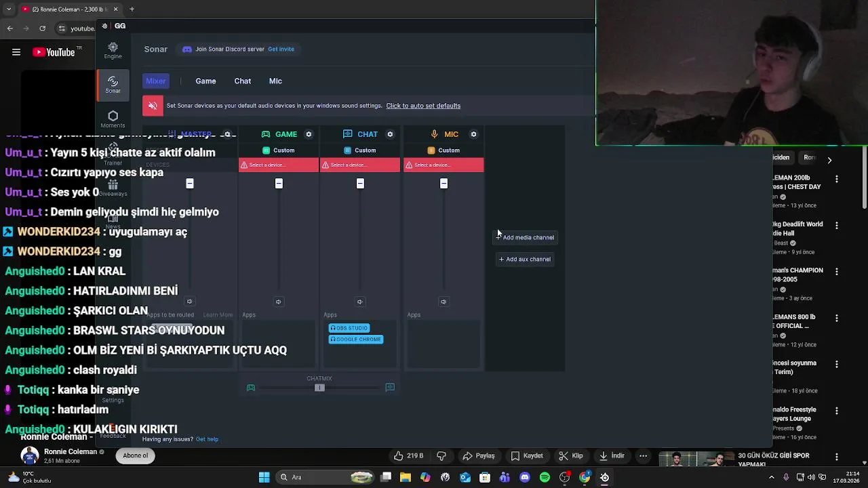
Task: Click Add media channel button
Action: click(x=525, y=237)
